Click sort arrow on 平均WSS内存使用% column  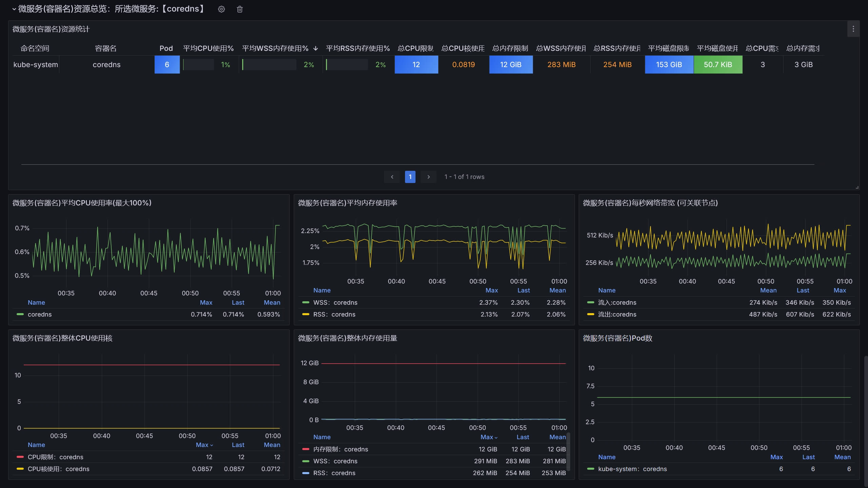pyautogui.click(x=315, y=48)
